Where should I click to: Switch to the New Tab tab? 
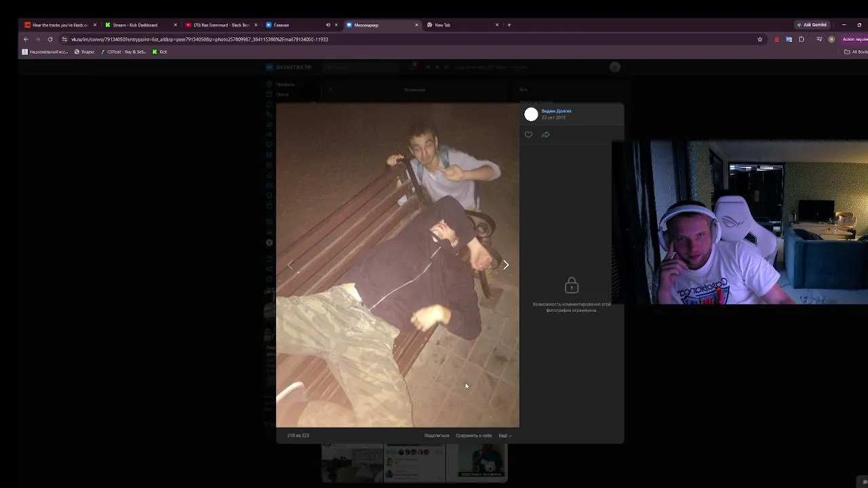(x=462, y=25)
